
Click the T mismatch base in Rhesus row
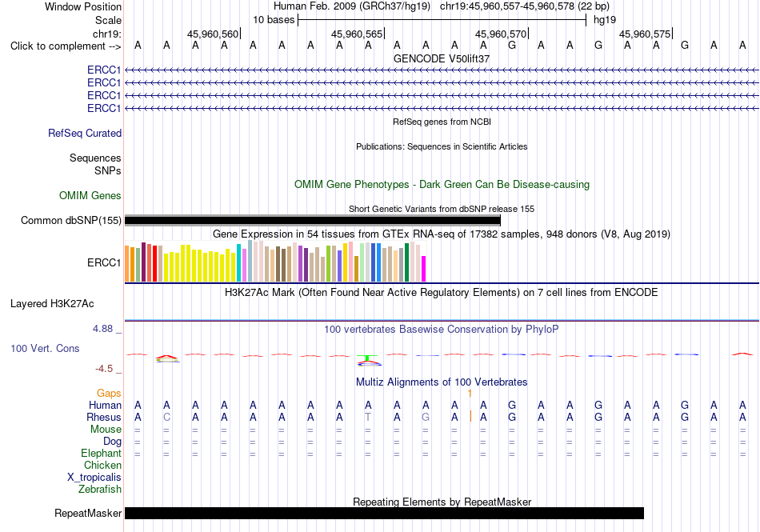(368, 417)
